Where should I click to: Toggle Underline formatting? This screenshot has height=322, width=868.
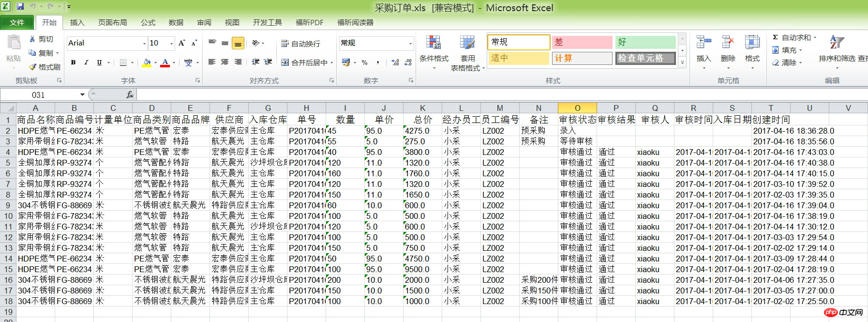(99, 62)
